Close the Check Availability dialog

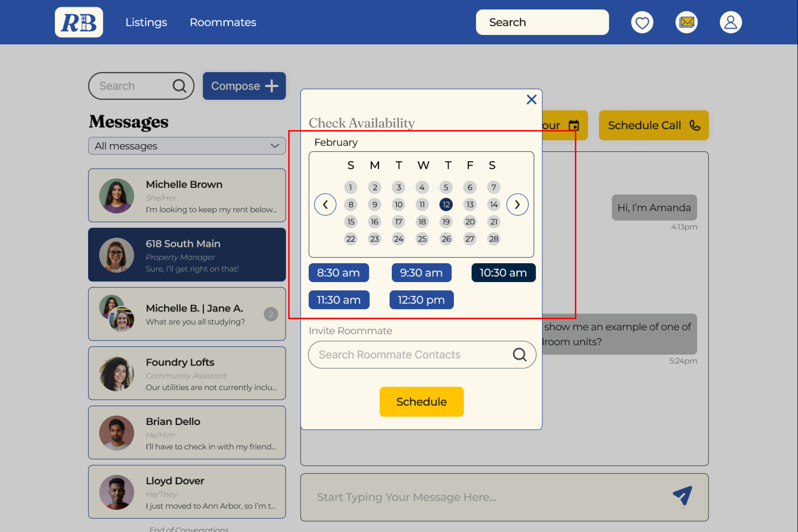(531, 99)
